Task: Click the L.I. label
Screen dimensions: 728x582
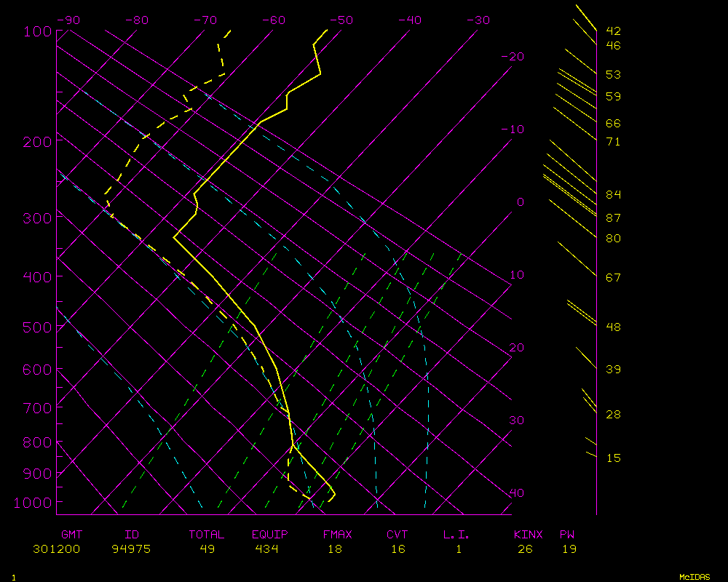Action: coord(456,535)
